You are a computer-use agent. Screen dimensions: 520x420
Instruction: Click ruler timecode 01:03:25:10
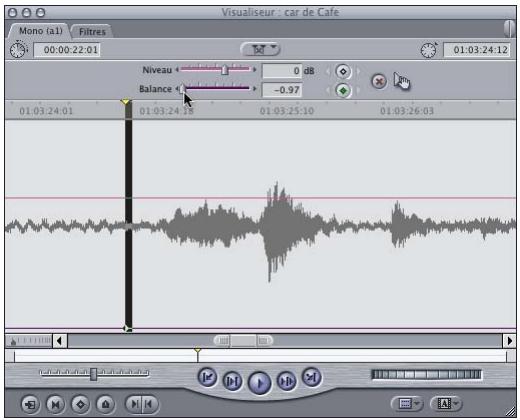(x=287, y=111)
